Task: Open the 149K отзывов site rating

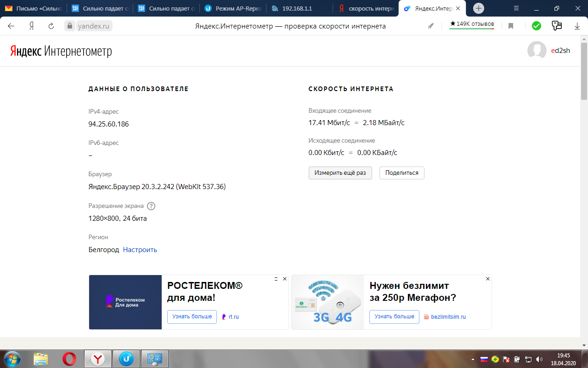Action: point(472,24)
